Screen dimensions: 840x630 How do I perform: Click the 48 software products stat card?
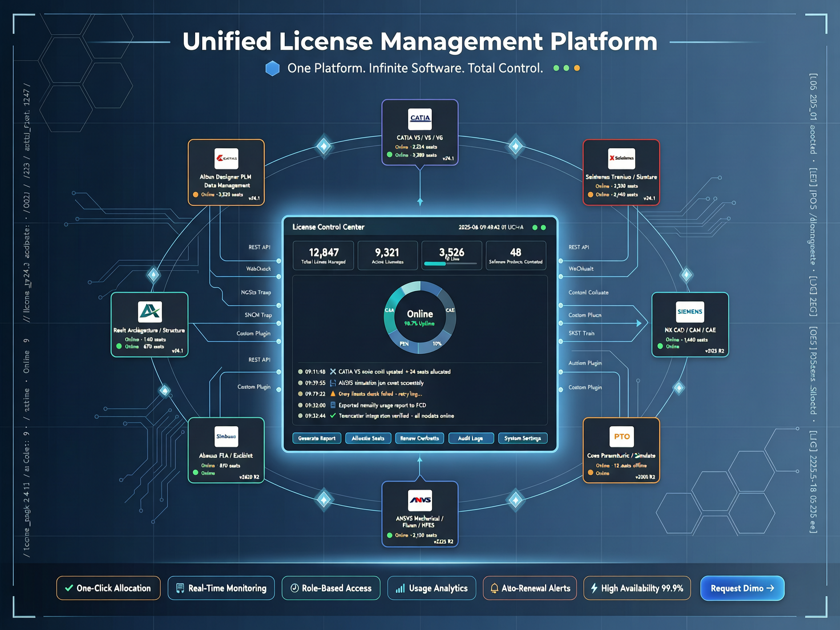coord(516,255)
